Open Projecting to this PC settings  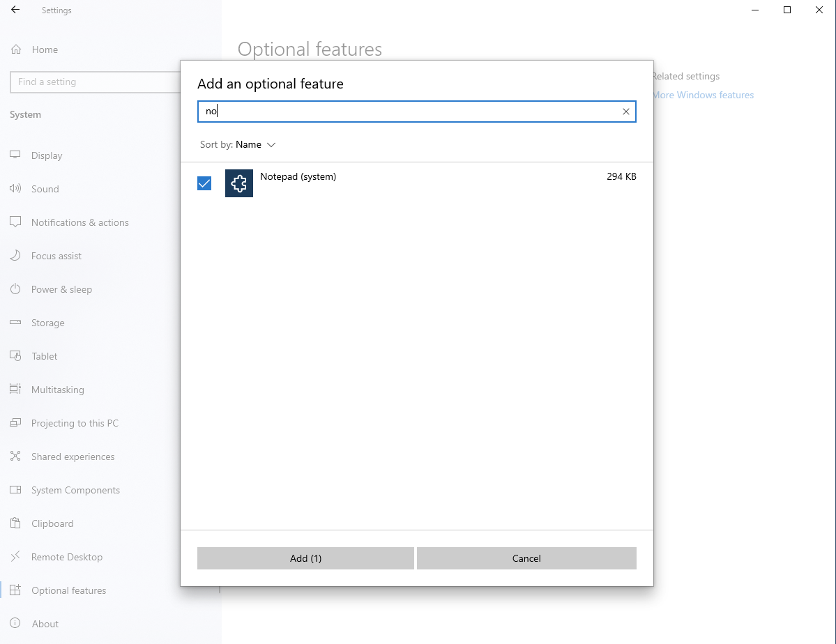[75, 423]
